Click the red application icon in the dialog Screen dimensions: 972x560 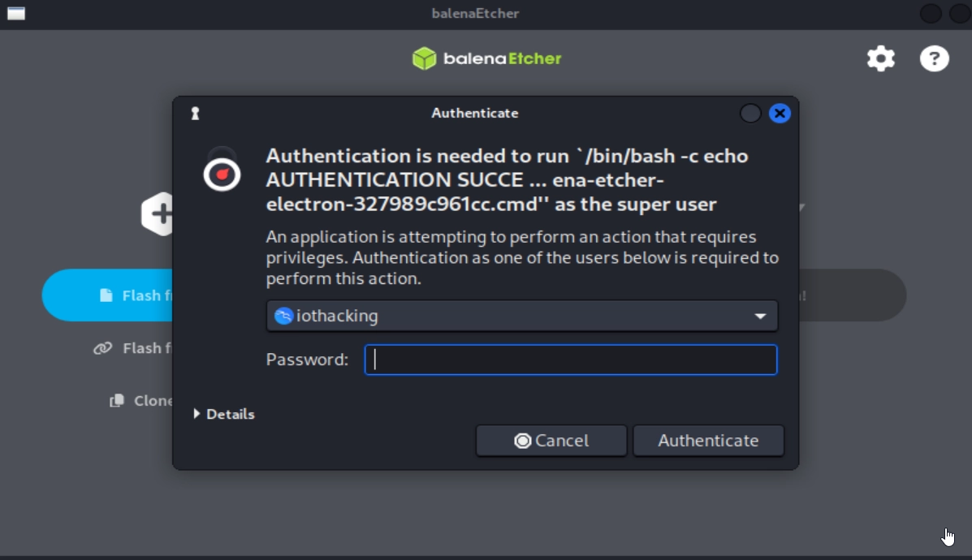pyautogui.click(x=222, y=172)
